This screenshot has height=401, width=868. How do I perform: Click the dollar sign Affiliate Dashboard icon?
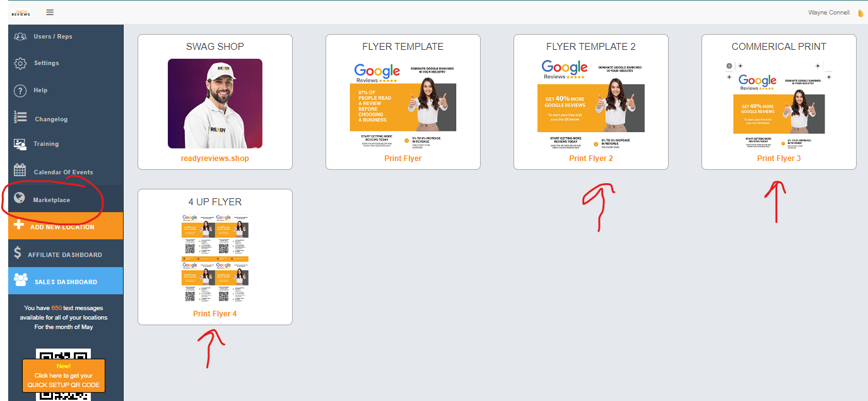18,254
